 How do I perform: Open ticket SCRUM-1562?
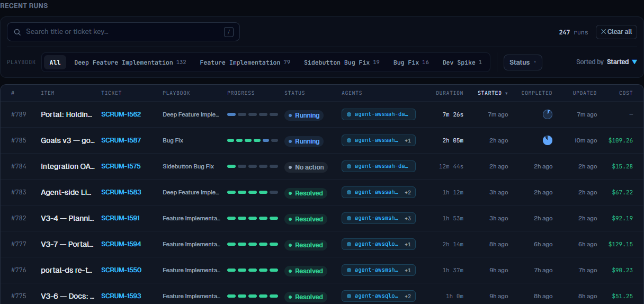pos(121,114)
